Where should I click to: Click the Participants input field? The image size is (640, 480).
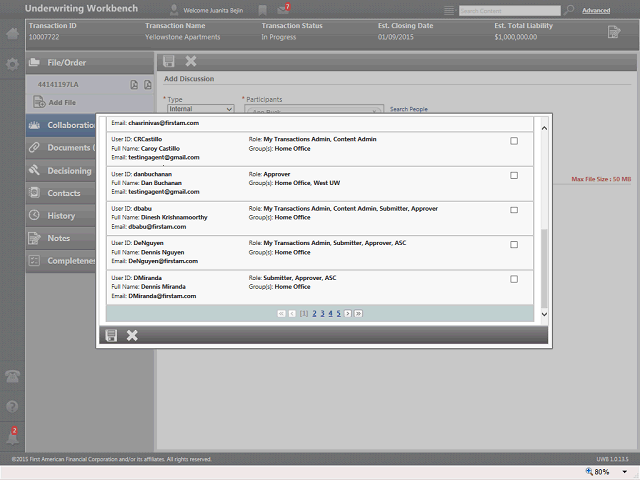pyautogui.click(x=314, y=109)
